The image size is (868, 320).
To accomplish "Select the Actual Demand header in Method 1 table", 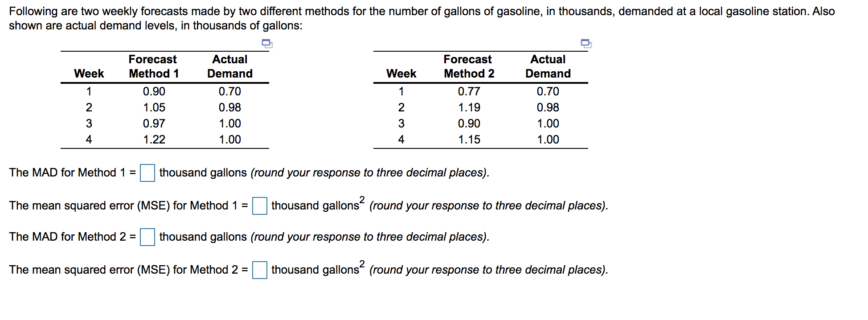I will 230,66.
